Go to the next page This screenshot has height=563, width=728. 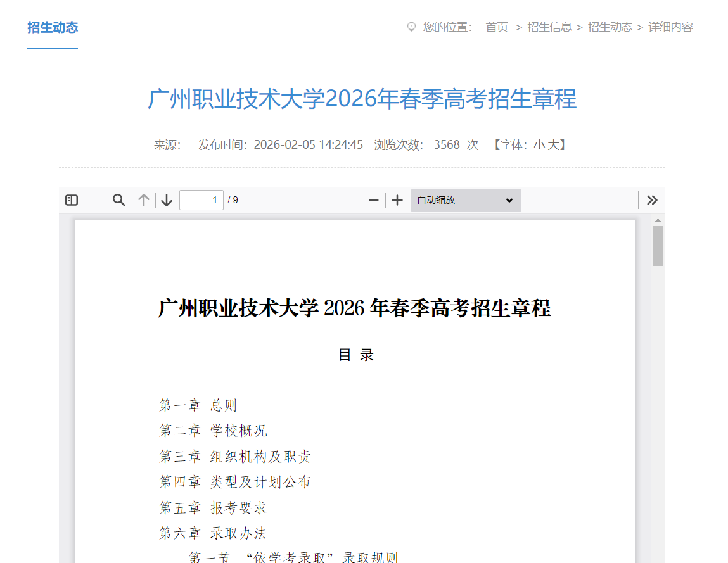tap(165, 199)
